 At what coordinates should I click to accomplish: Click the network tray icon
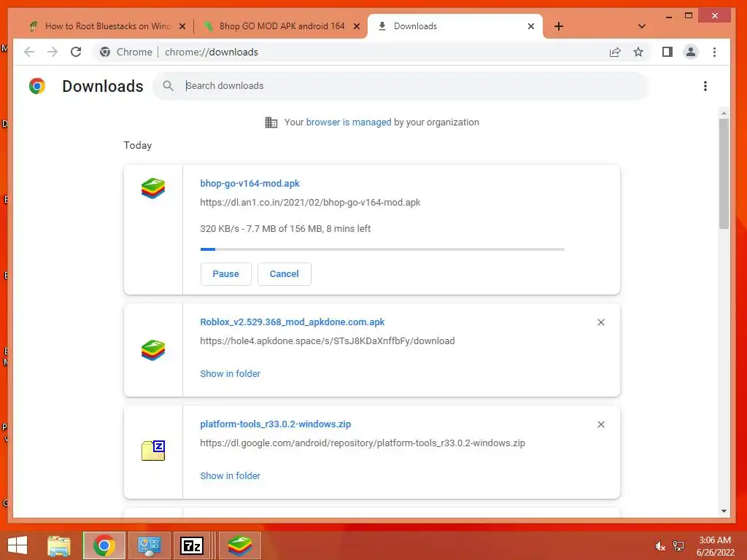(678, 546)
